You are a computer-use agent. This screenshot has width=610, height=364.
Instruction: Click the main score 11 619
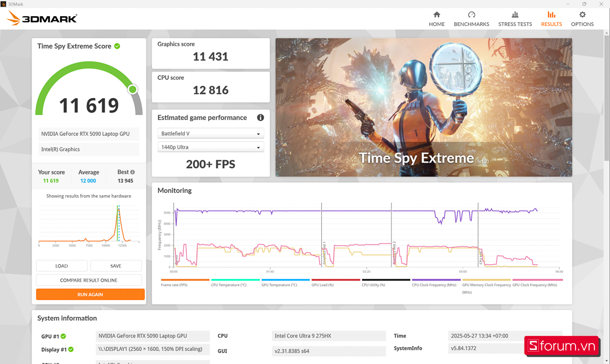point(89,105)
